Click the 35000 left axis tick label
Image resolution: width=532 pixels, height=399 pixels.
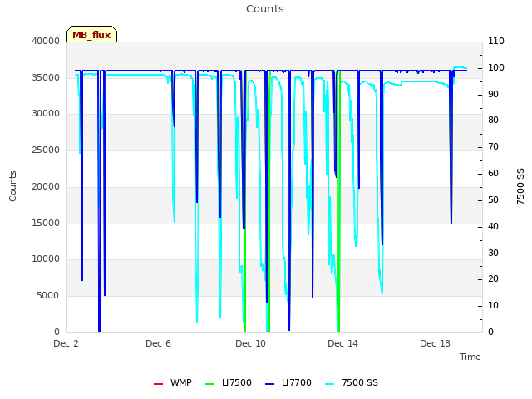[46, 77]
